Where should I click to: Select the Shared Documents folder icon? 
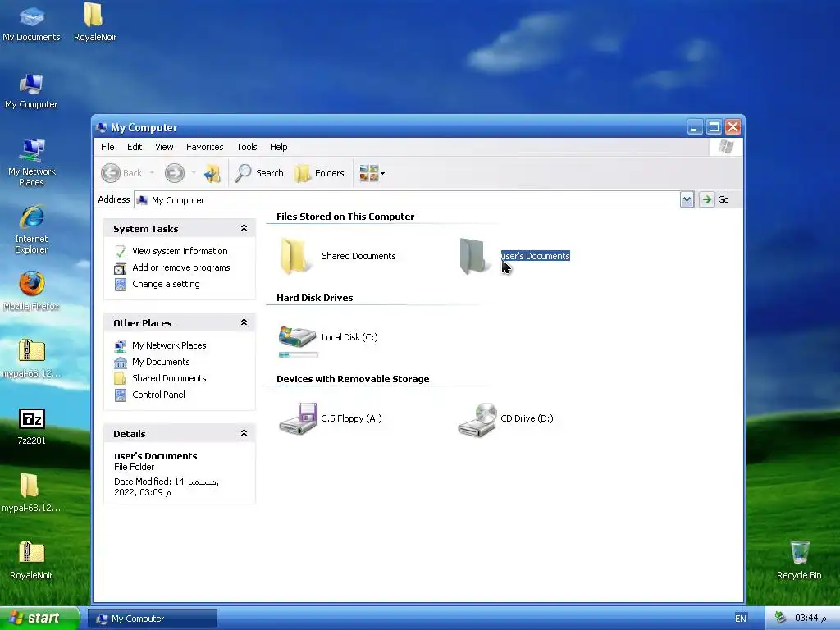[295, 256]
